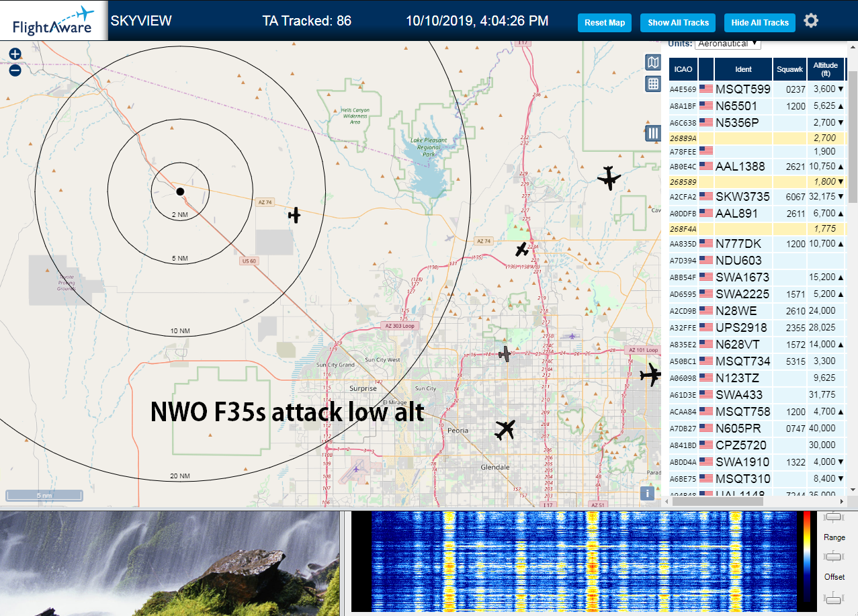This screenshot has height=616, width=858.
Task: Click the scroll-down arrow of the table
Action: pyautogui.click(x=853, y=490)
